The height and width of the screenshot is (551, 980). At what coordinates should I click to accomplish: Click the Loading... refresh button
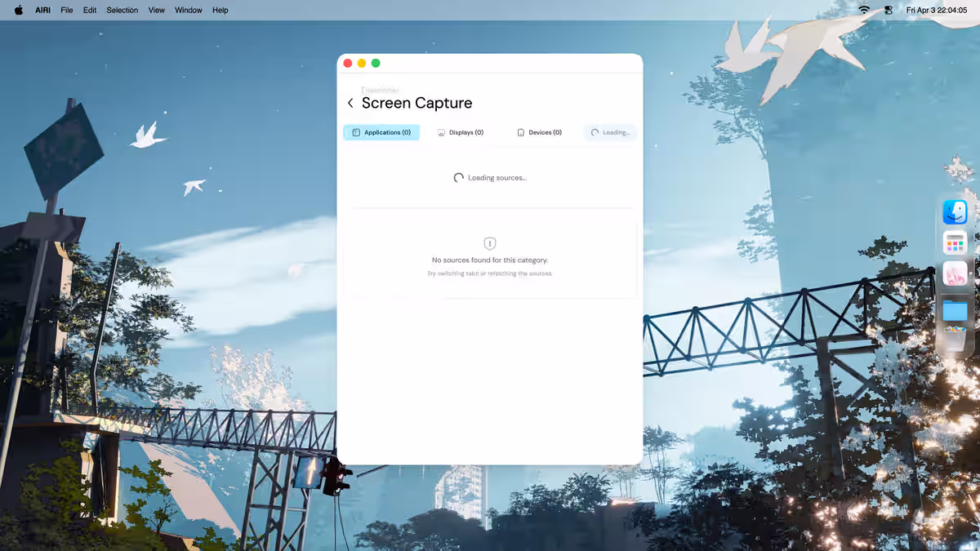(x=610, y=132)
